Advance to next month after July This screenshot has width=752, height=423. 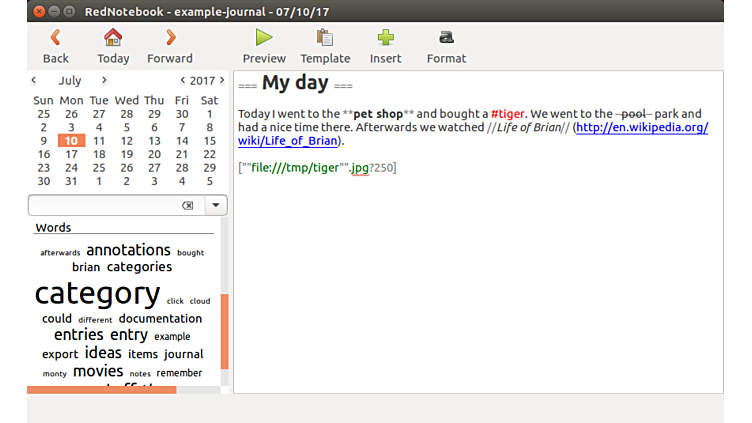104,80
